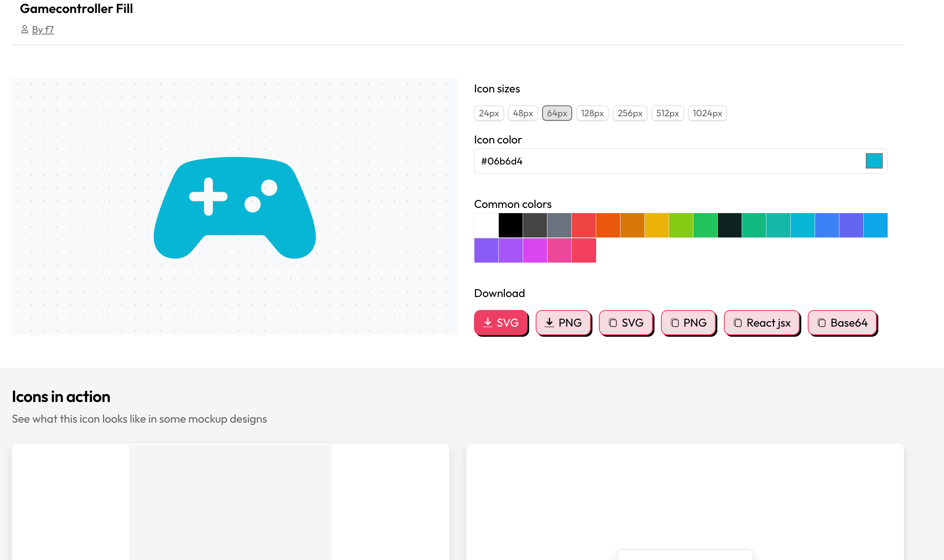Copy the Base64 code
The height and width of the screenshot is (560, 944).
coord(843,323)
